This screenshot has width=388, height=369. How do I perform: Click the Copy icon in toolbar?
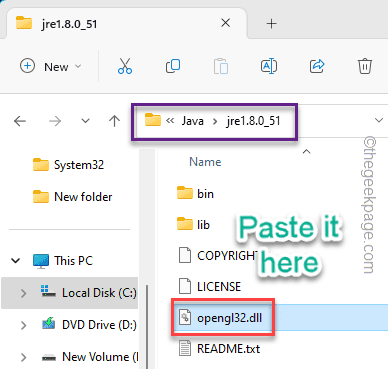tap(173, 66)
